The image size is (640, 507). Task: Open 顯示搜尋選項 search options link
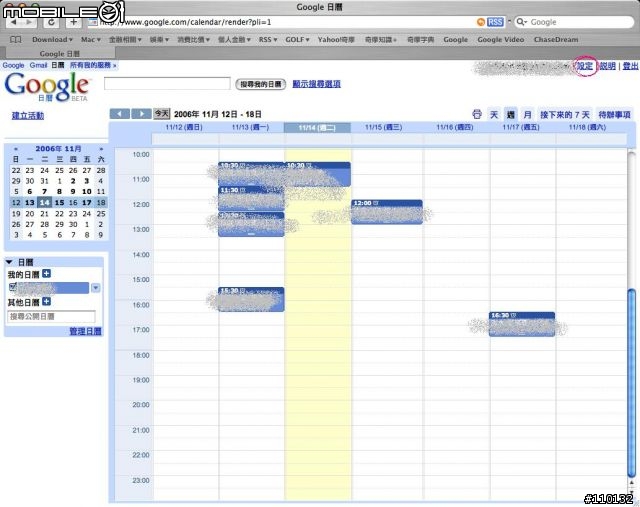316,84
